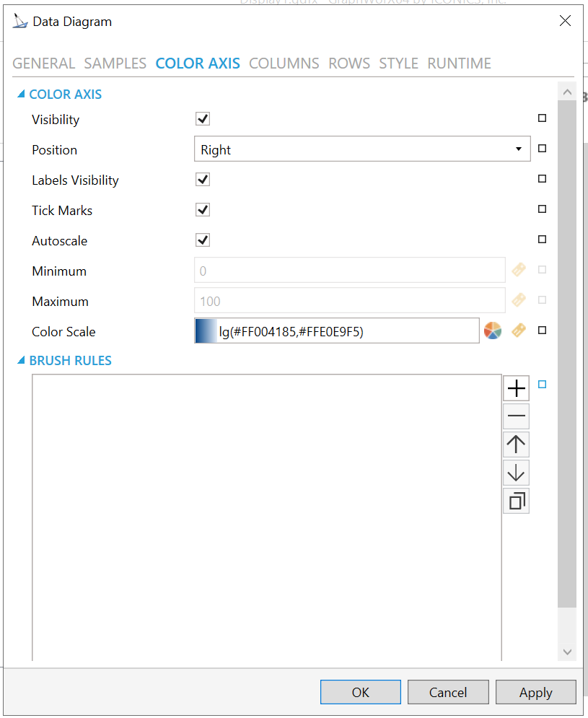Viewport: 588px width, 718px height.
Task: Click the remove brush rule minus icon
Action: tap(516, 416)
